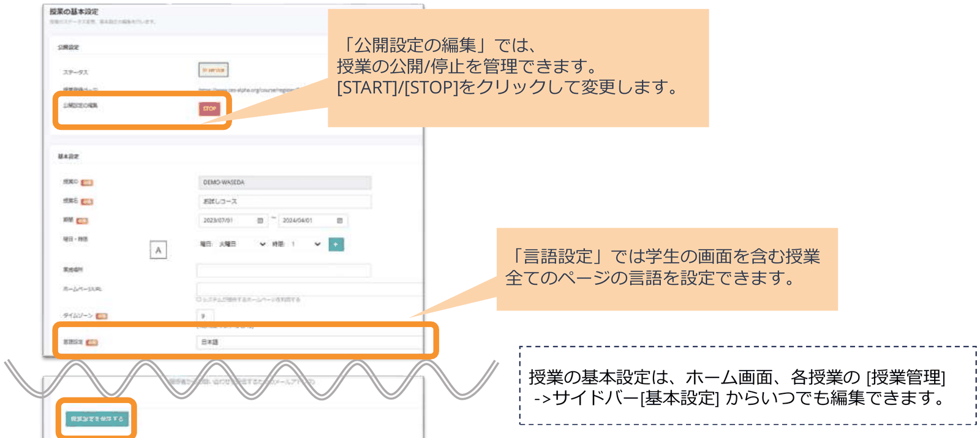Click the タイムゾーン label
The height and width of the screenshot is (438, 980).
coord(78,315)
